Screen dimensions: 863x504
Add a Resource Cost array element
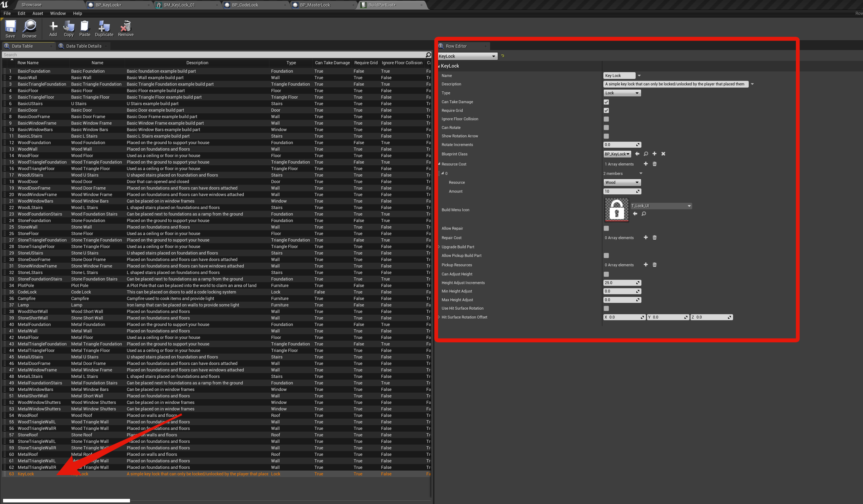[x=646, y=164]
